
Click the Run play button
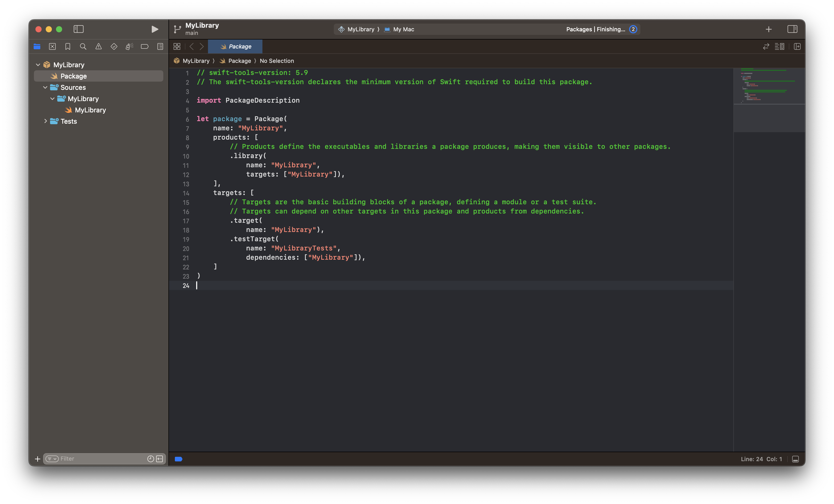[155, 30]
